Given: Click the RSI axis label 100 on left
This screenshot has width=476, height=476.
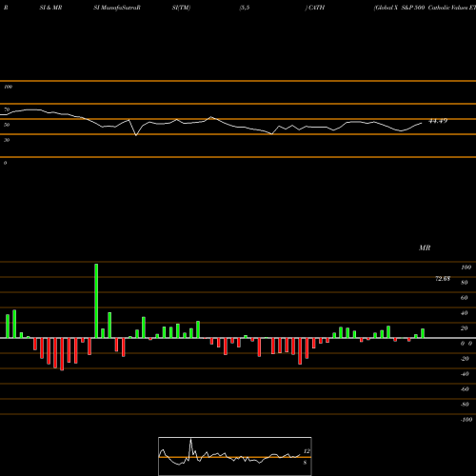Looking at the screenshot, I should pyautogui.click(x=8, y=87).
